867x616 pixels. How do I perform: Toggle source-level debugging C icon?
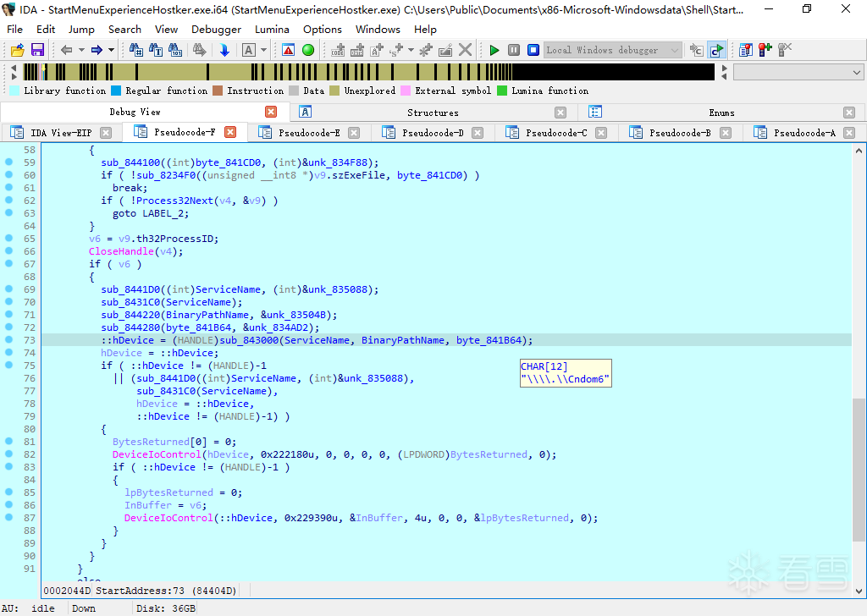point(716,50)
